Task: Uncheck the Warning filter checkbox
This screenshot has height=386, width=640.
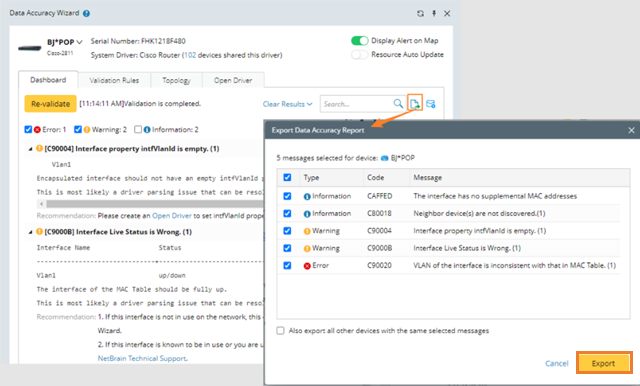Action: click(78, 129)
